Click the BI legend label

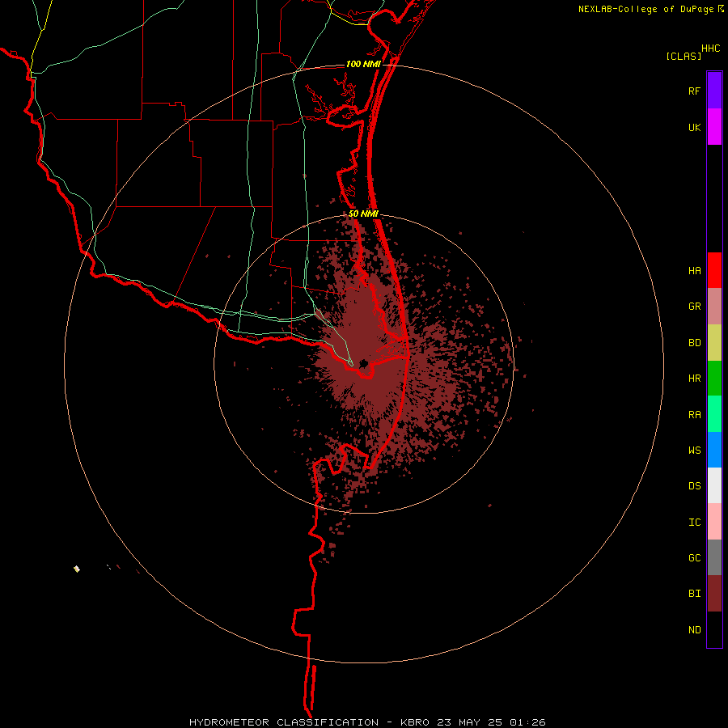[x=694, y=594]
